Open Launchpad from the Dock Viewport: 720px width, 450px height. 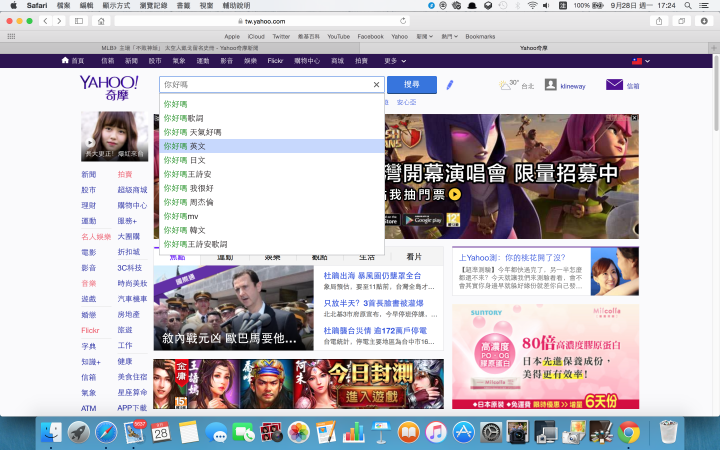(x=79, y=433)
